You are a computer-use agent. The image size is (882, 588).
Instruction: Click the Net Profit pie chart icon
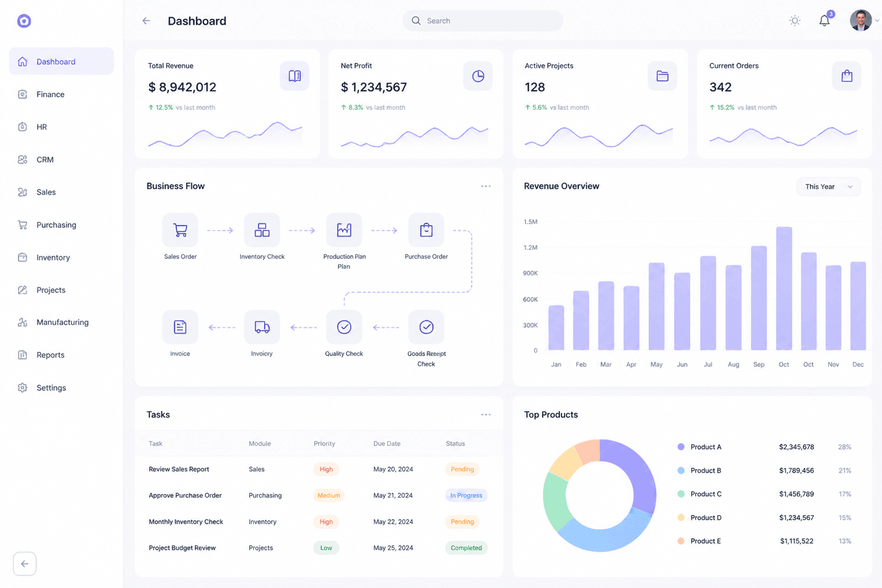478,76
